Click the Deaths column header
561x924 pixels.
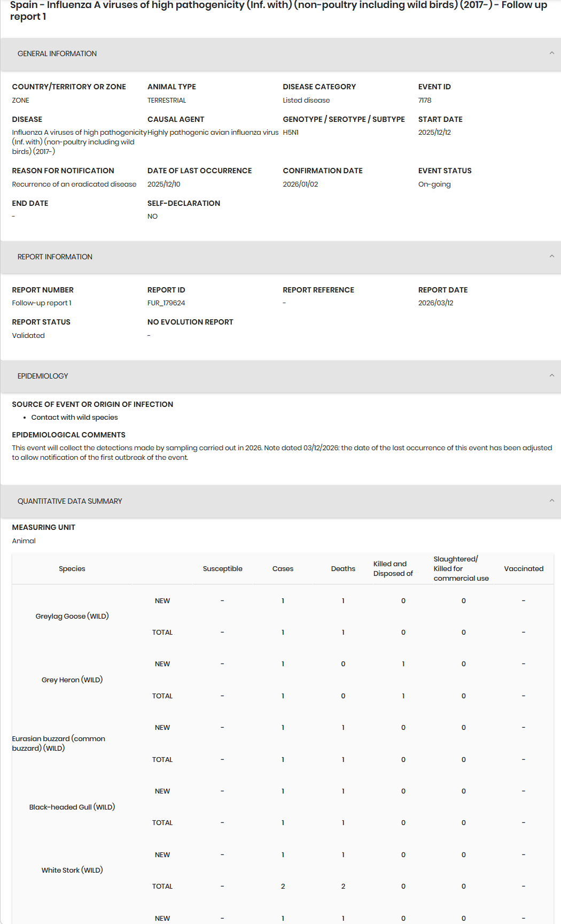point(343,569)
